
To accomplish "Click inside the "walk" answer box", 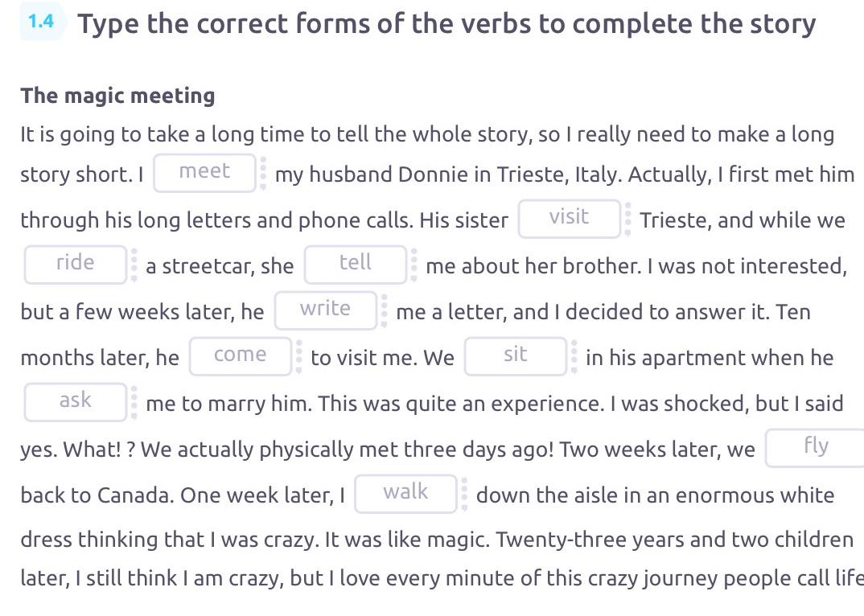I will click(x=405, y=492).
